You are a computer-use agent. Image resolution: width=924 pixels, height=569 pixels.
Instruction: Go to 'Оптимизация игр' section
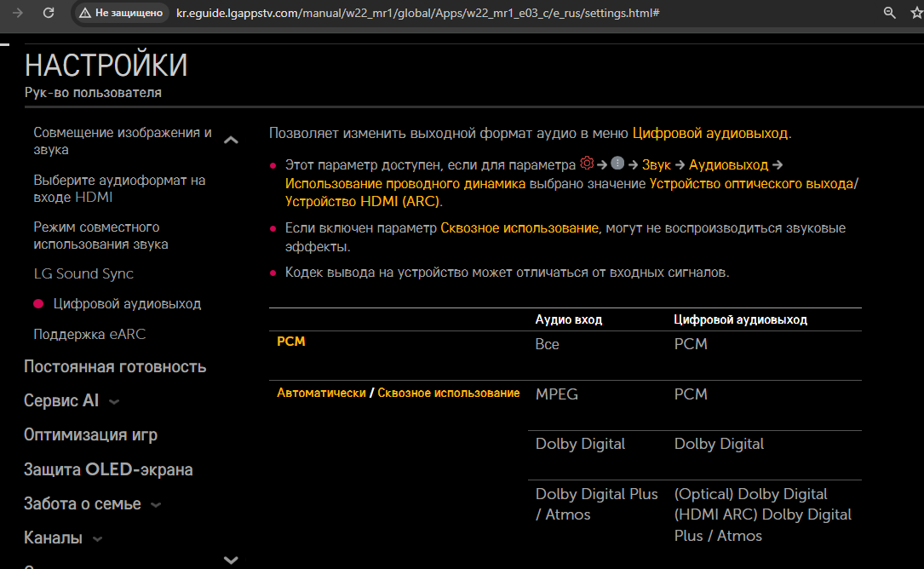tap(90, 434)
